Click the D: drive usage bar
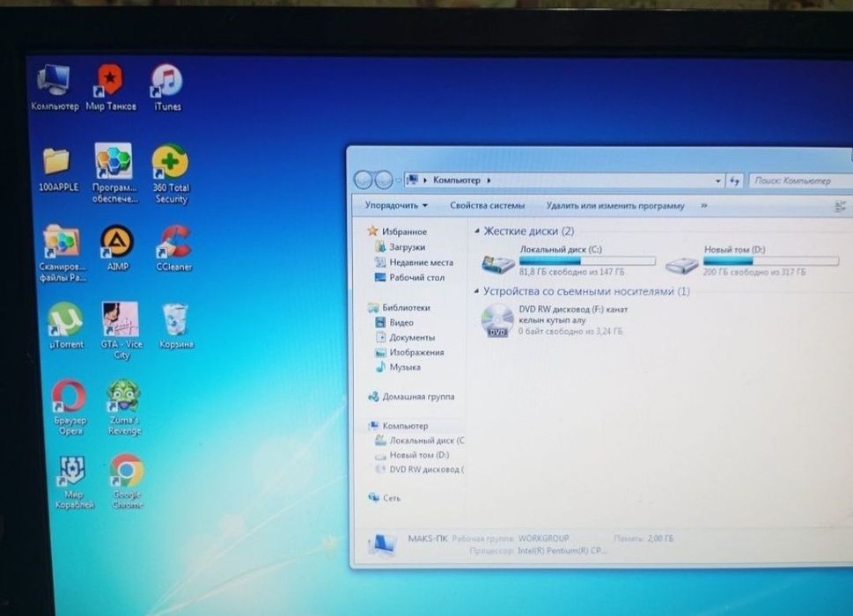 771,261
